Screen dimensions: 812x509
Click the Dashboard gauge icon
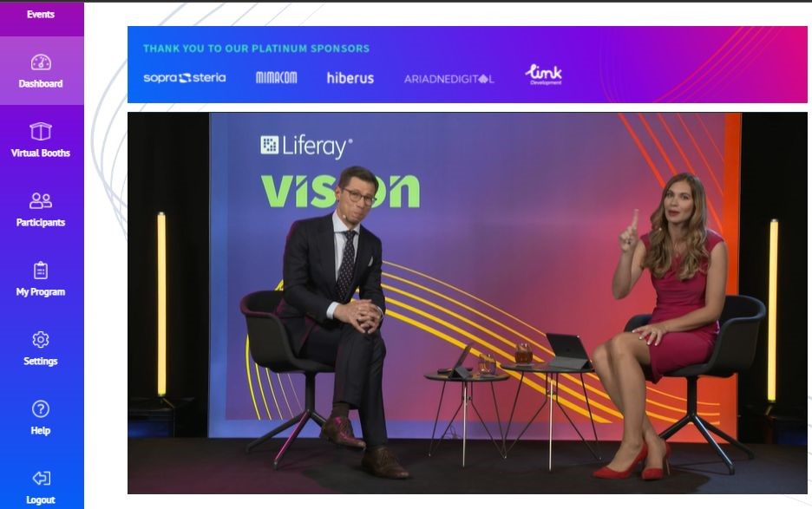click(41, 62)
